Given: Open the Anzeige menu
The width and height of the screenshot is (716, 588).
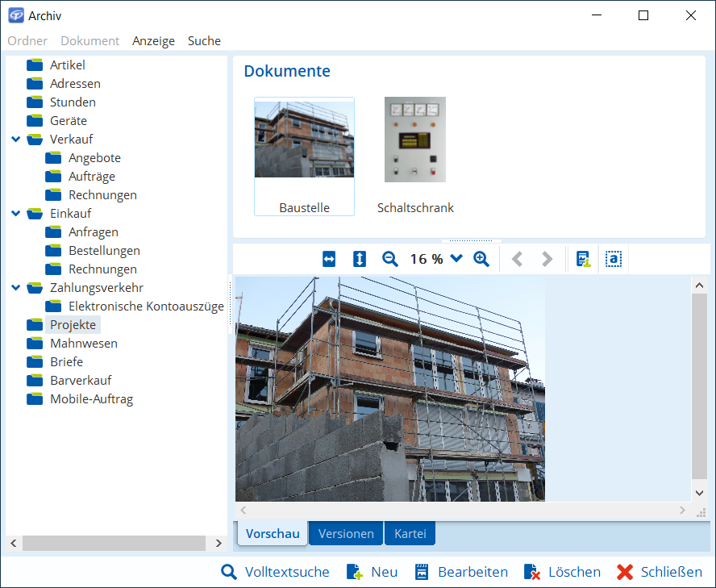Looking at the screenshot, I should pos(153,41).
